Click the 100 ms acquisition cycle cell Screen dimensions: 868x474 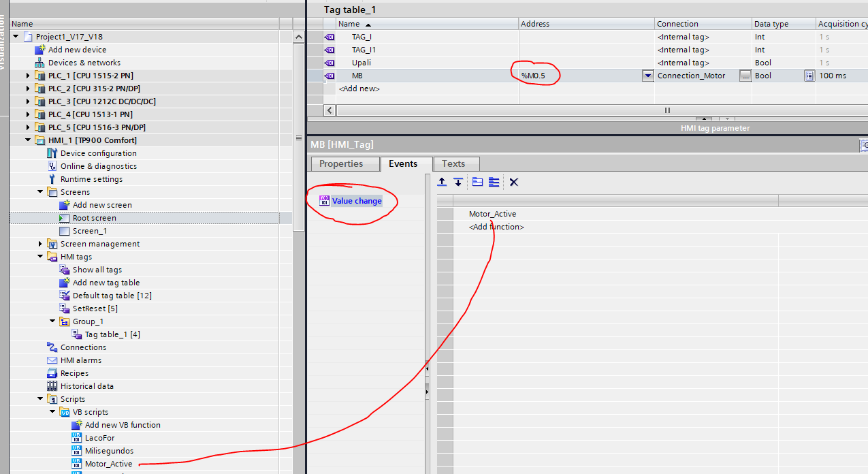842,76
